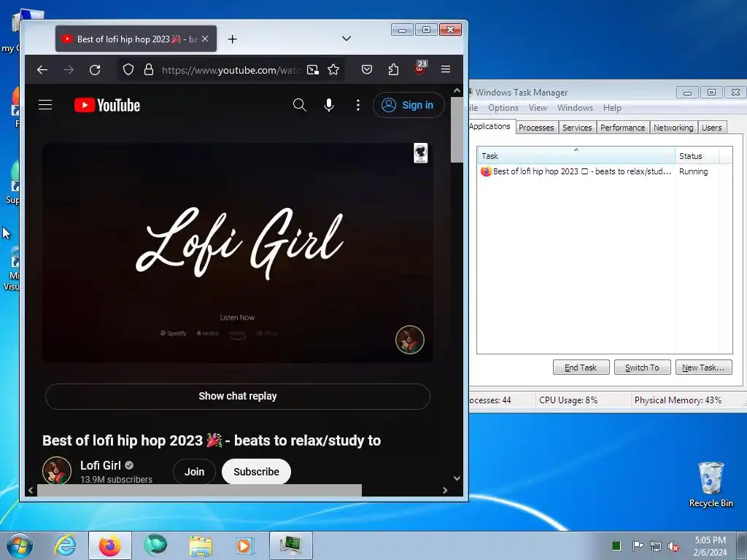This screenshot has width=747, height=560.
Task: Switch to Users tab
Action: tap(712, 128)
